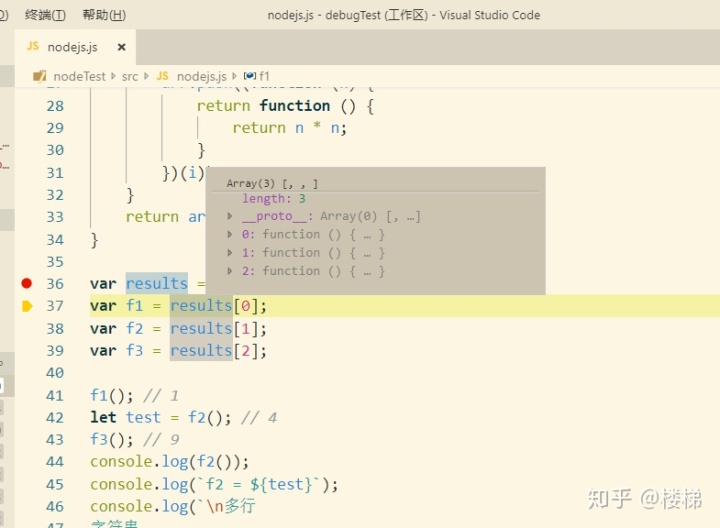Open src breadcrumb segment
Viewport: 720px width, 528px height.
130,77
